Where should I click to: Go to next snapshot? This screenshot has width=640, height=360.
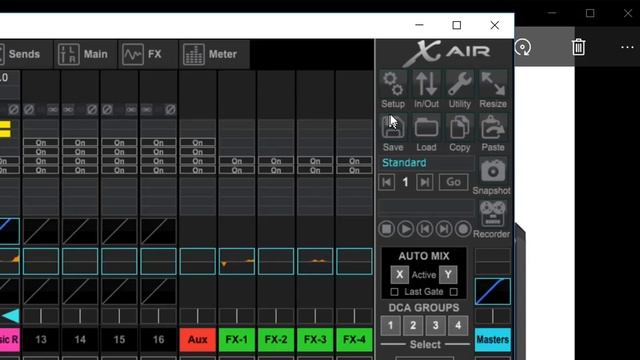[424, 182]
